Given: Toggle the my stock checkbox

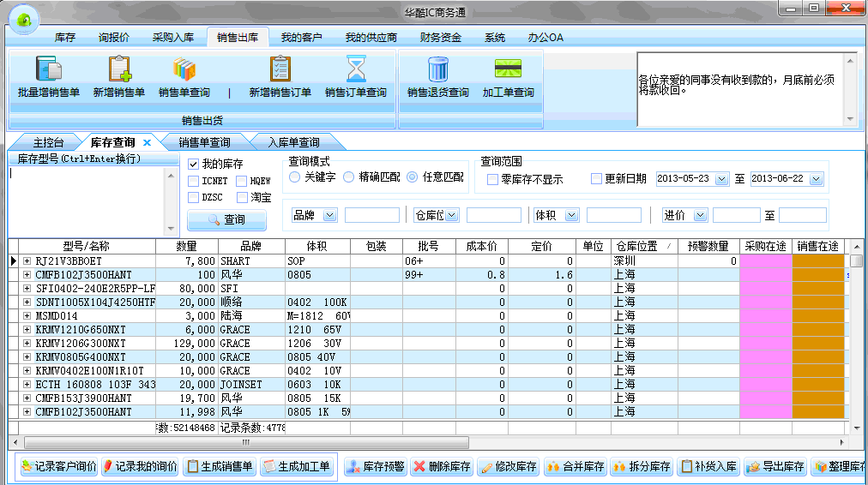Looking at the screenshot, I should (x=193, y=165).
